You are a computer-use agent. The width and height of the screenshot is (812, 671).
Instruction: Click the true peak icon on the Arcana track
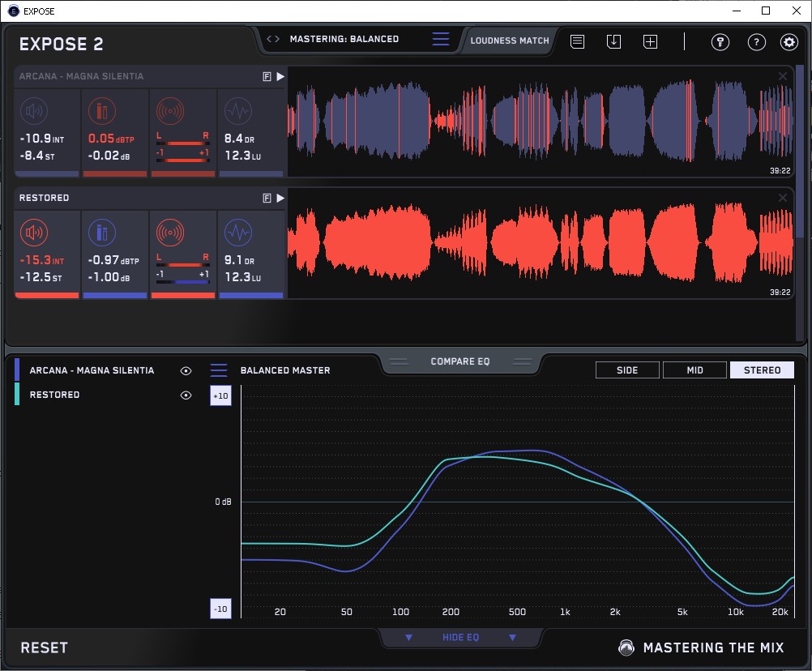click(102, 111)
